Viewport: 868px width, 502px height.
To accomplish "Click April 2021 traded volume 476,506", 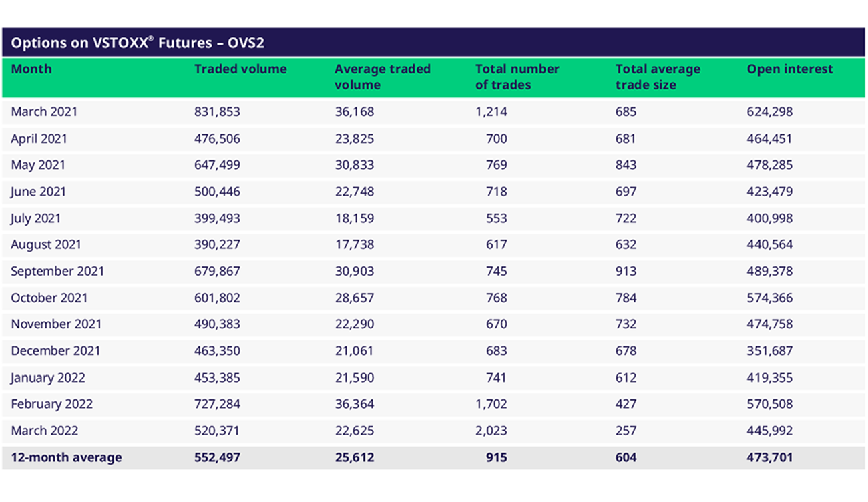I will 217,139.
